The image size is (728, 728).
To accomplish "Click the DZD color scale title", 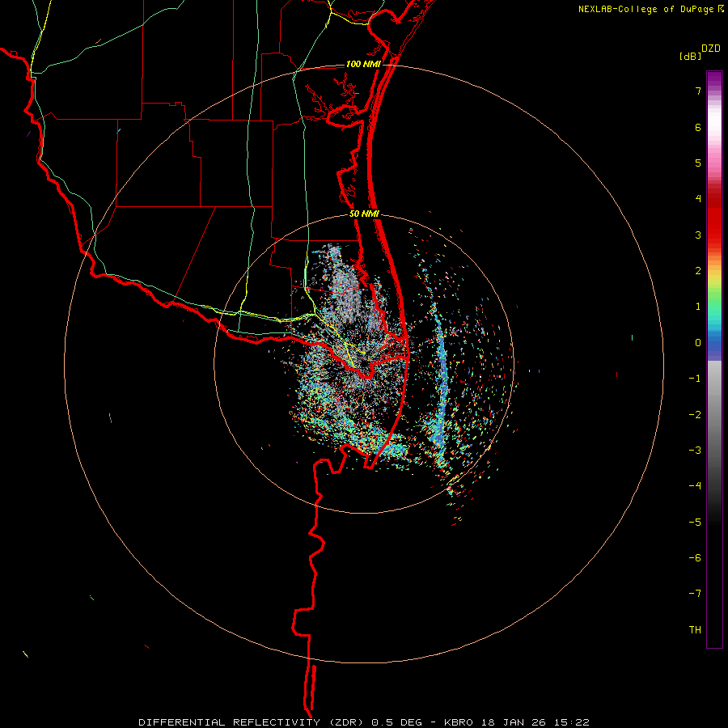I will click(x=711, y=49).
